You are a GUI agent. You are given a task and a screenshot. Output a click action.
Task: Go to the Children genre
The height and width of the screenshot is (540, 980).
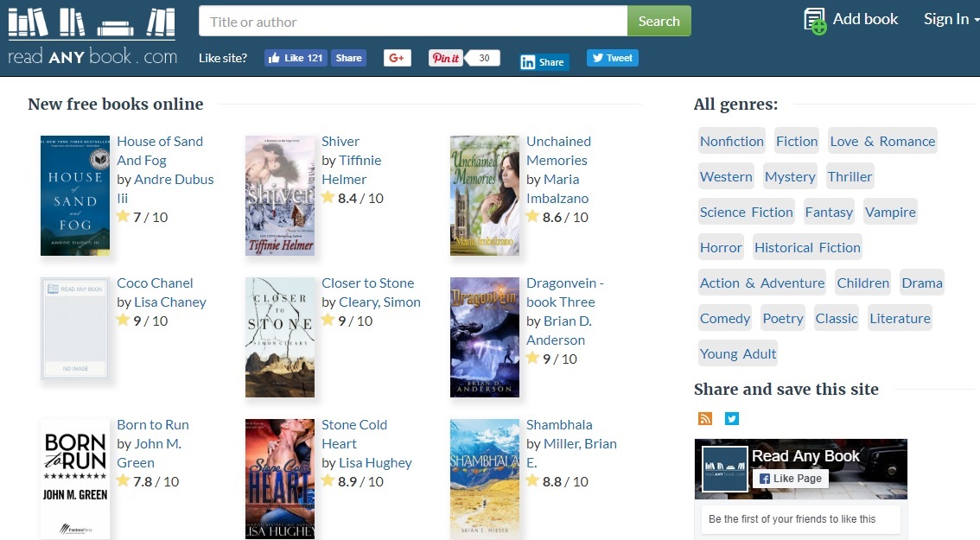tap(863, 283)
